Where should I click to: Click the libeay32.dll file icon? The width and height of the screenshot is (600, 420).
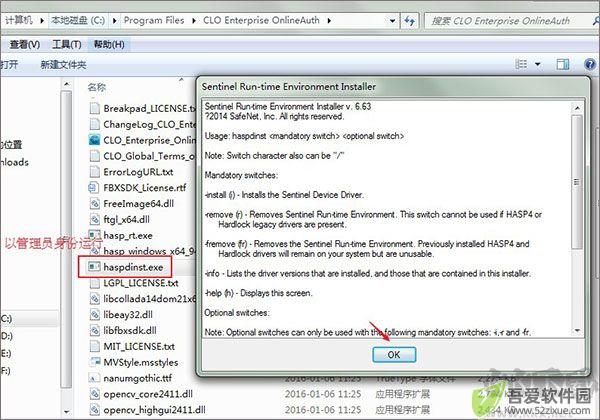[94, 315]
